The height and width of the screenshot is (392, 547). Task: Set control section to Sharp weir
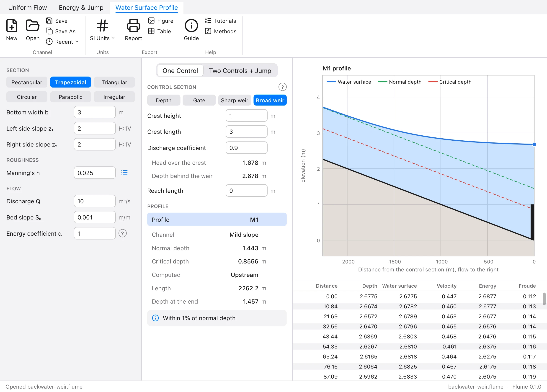click(x=235, y=100)
